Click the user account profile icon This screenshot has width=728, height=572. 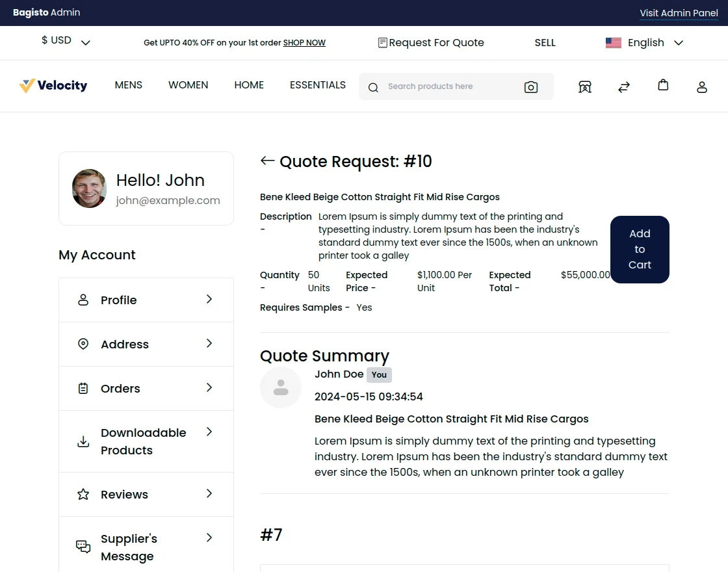[702, 87]
